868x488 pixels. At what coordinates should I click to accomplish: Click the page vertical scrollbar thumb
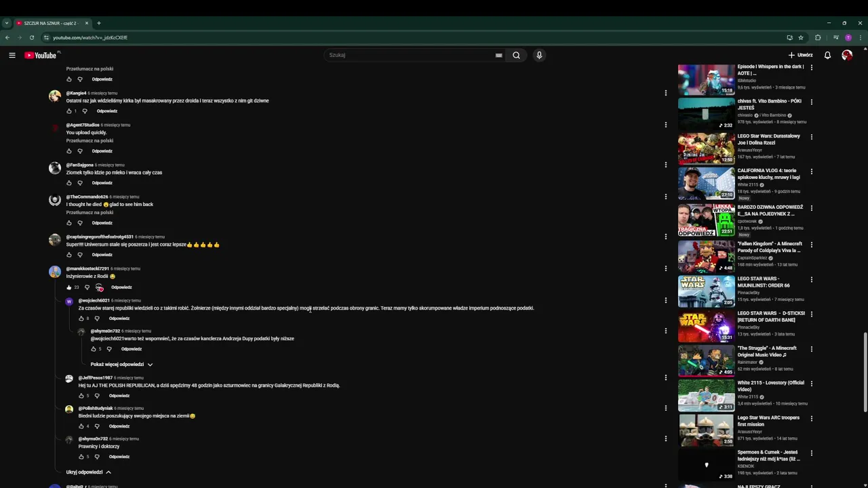coord(865,371)
